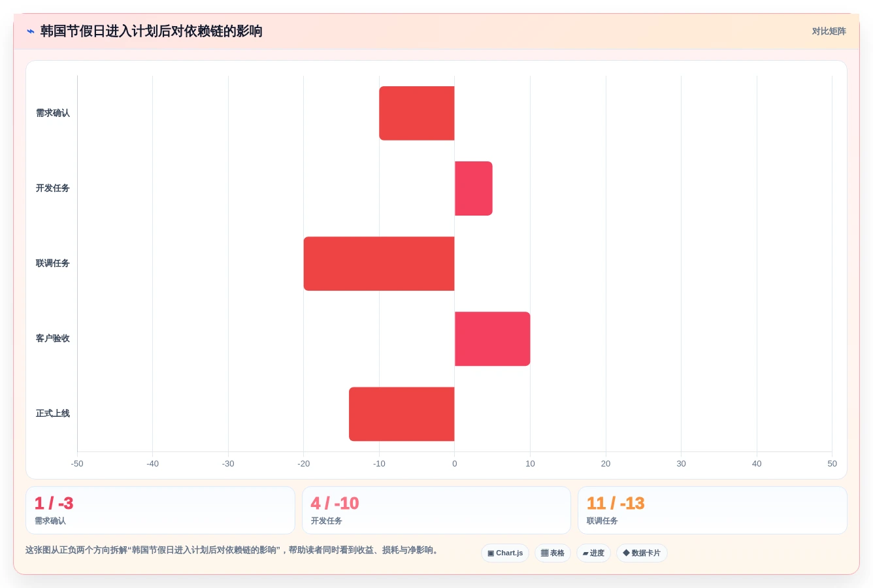
Task: Click the 开发任务 positive bar
Action: 474,188
